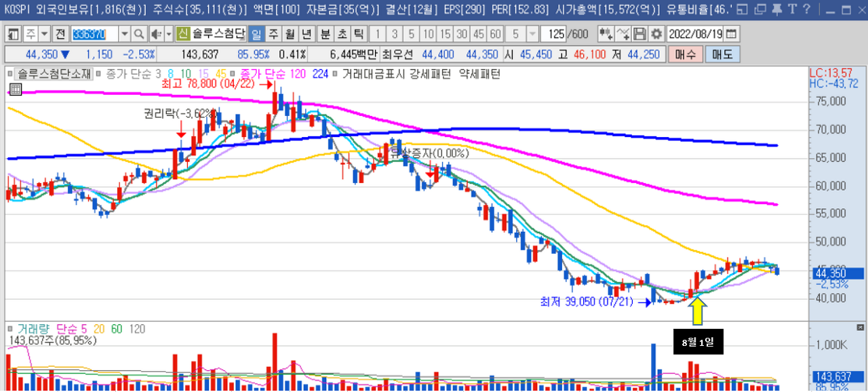Toggle the small square before 솔루스첨단소재 legend

coord(9,74)
